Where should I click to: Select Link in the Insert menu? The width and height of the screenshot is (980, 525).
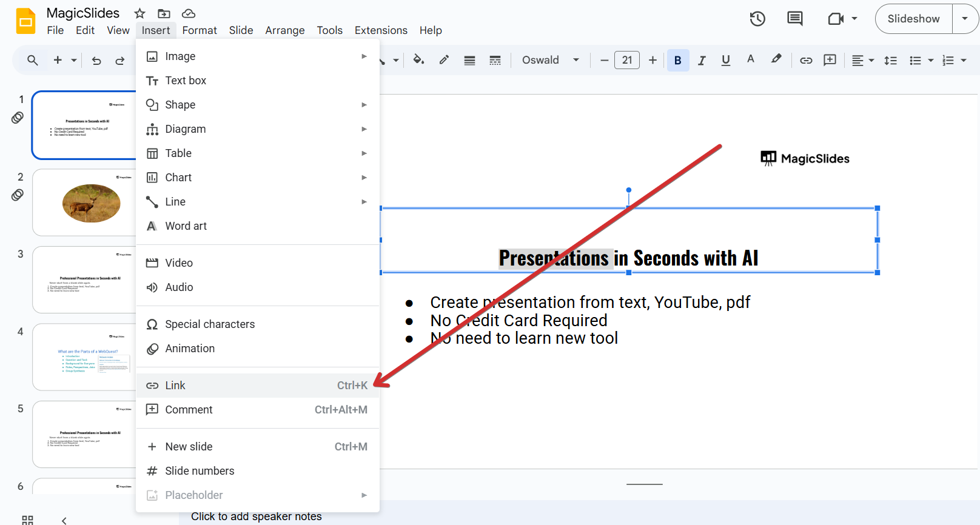[x=258, y=386]
